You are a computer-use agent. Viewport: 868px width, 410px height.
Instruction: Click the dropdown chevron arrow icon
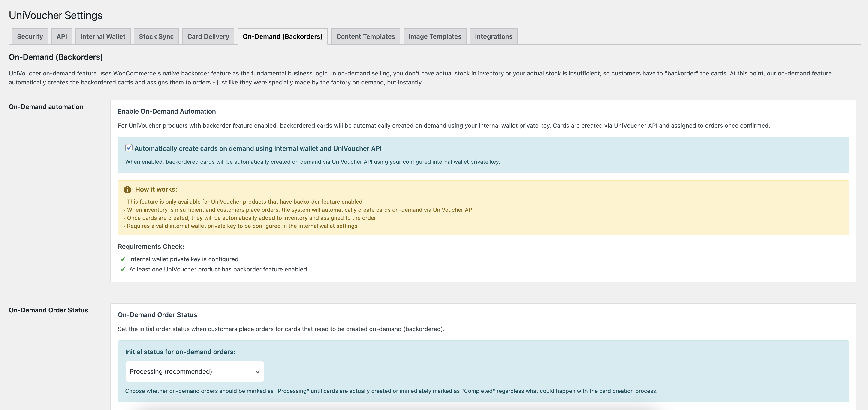click(x=257, y=372)
